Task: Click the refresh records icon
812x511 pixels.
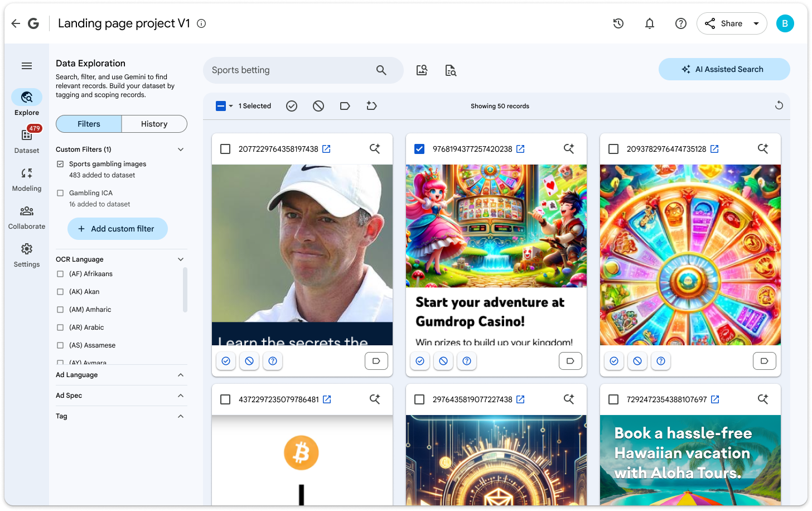Action: [779, 105]
